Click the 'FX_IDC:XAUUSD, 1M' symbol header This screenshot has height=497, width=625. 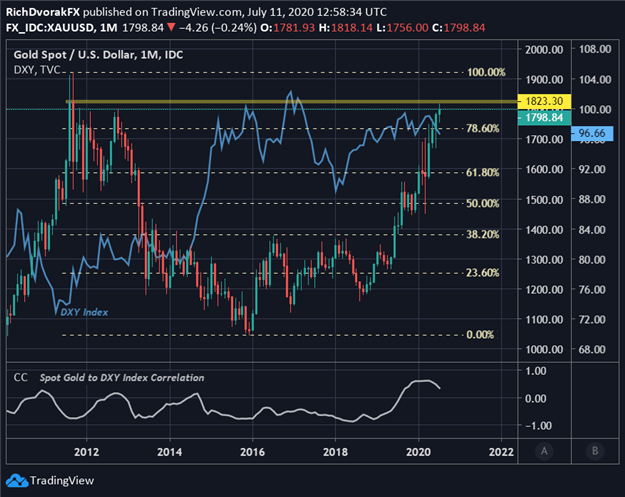tap(61, 28)
